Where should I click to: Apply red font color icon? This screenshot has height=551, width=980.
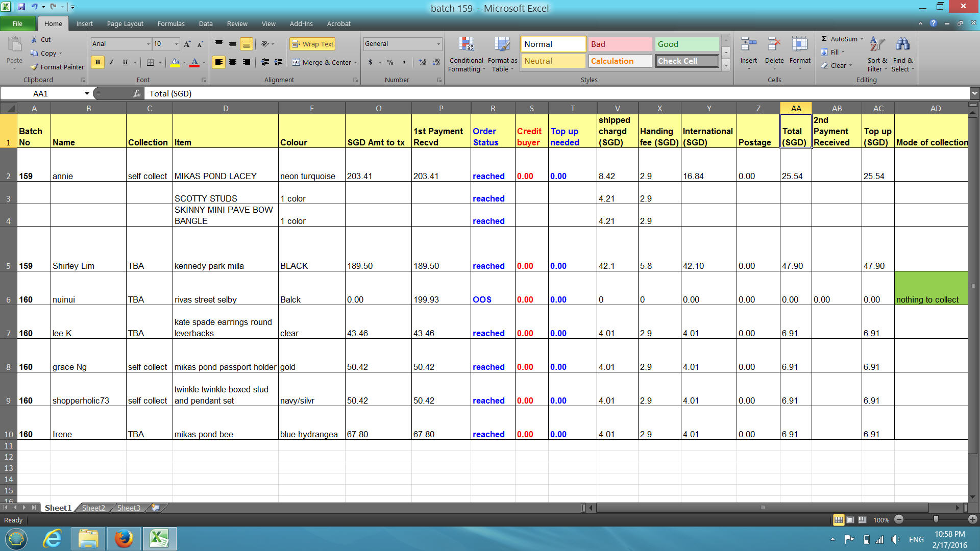(x=194, y=62)
